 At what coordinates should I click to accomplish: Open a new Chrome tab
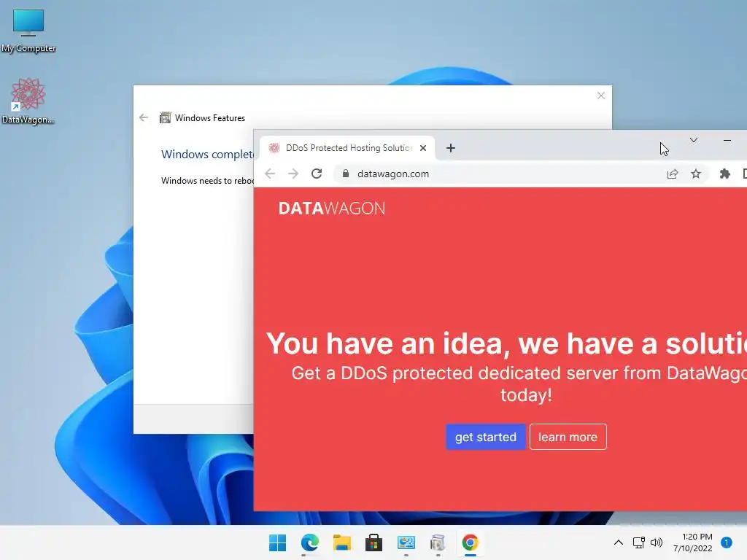coord(451,148)
